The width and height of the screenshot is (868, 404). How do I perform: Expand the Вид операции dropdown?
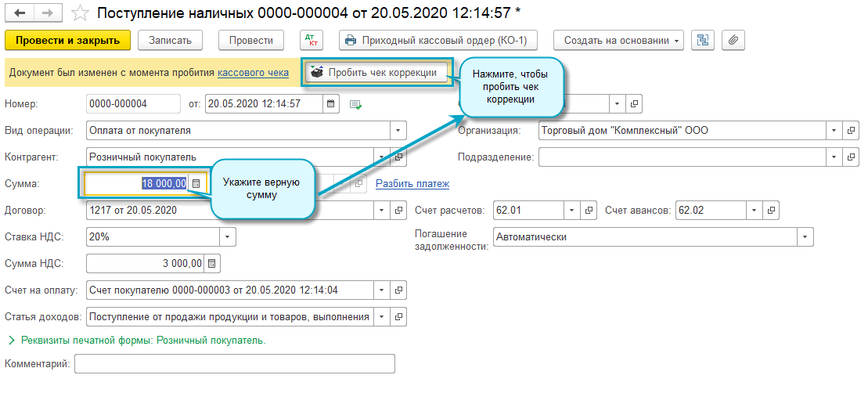398,131
